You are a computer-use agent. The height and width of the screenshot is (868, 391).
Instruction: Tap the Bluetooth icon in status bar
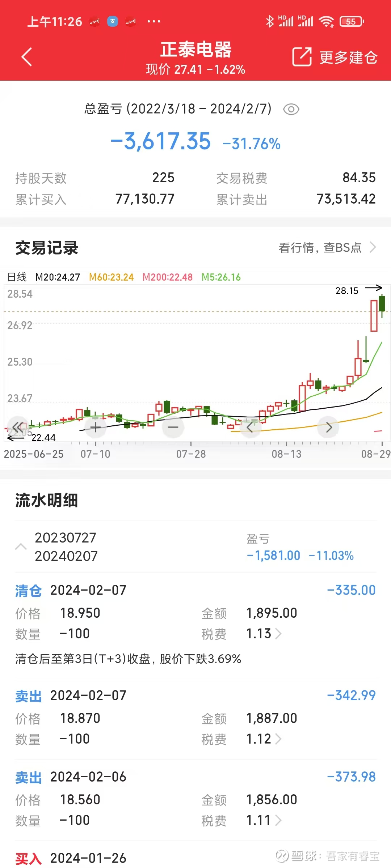pyautogui.click(x=270, y=22)
